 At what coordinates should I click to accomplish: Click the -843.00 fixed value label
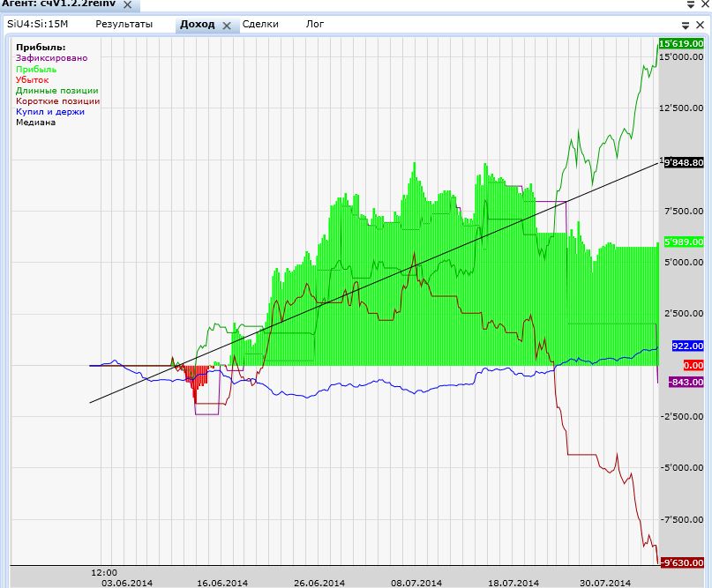point(686,382)
